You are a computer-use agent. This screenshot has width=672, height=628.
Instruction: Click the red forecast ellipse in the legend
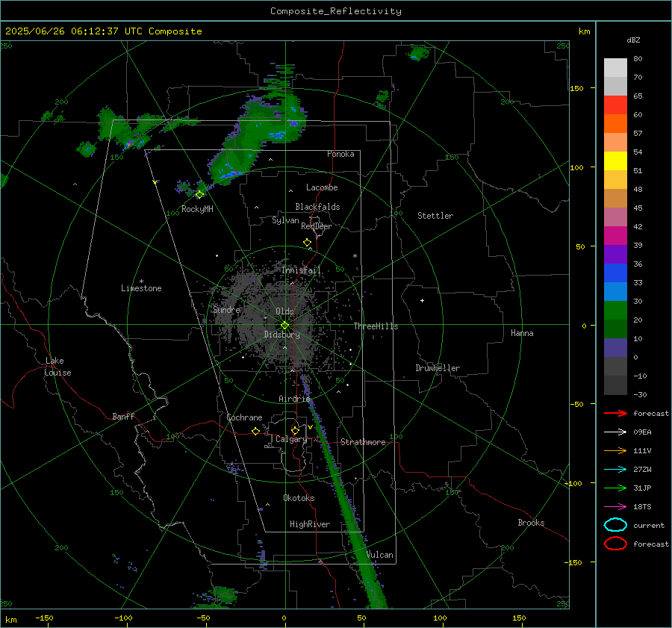615,544
